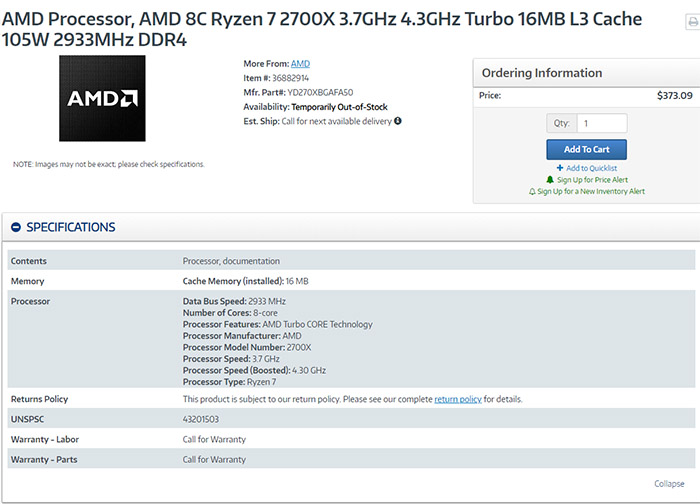Screen dimensions: 700x504
Task: Select the price $373.09
Action: 675,96
